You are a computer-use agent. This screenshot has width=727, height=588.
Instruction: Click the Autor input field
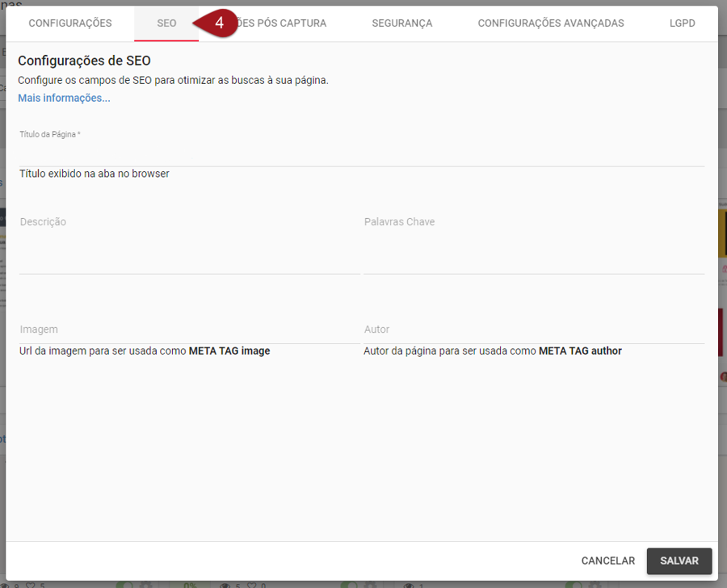pos(533,330)
